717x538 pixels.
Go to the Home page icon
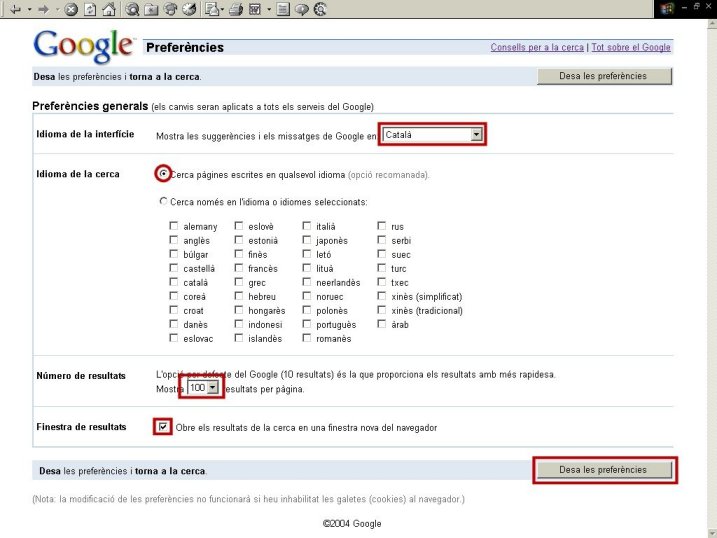point(109,9)
